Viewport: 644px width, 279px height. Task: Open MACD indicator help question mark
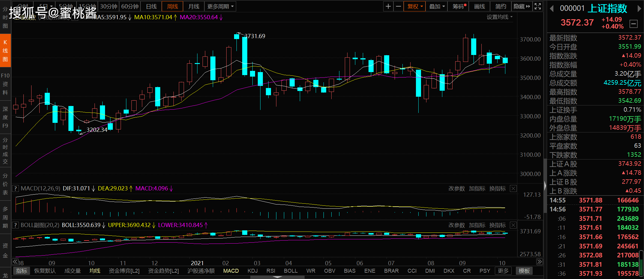16,189
